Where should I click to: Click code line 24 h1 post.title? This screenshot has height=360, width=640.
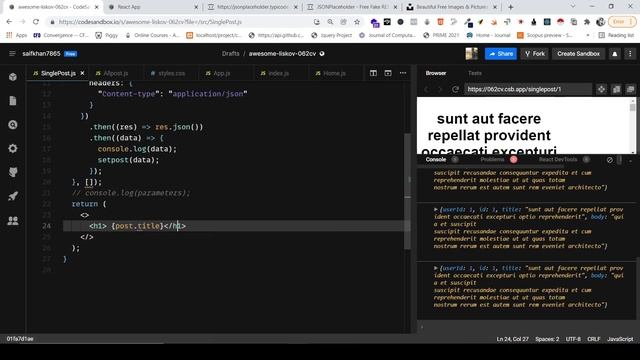tap(137, 226)
